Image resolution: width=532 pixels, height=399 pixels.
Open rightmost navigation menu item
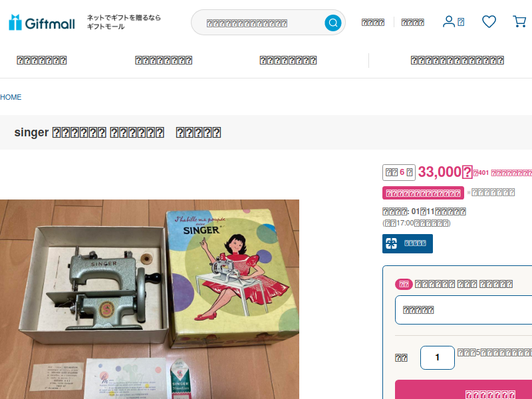(457, 61)
